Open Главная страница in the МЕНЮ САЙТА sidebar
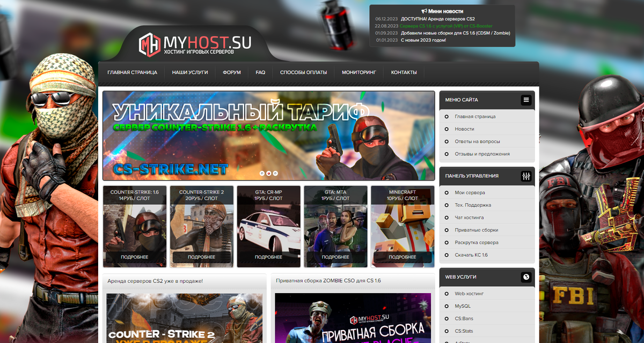Viewport: 644px width, 343px height. point(475,116)
